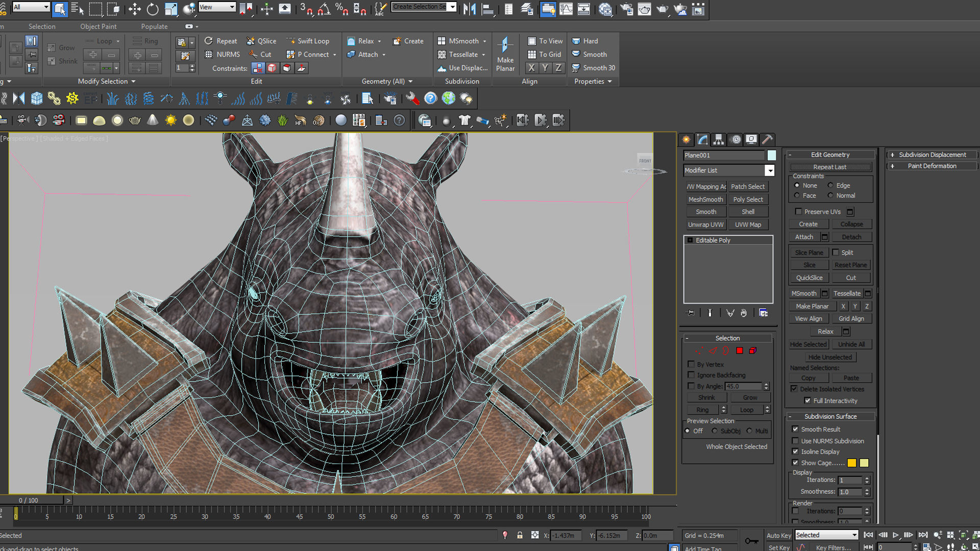This screenshot has height=551, width=980.
Task: Select the Select and Move tool
Action: tap(134, 9)
